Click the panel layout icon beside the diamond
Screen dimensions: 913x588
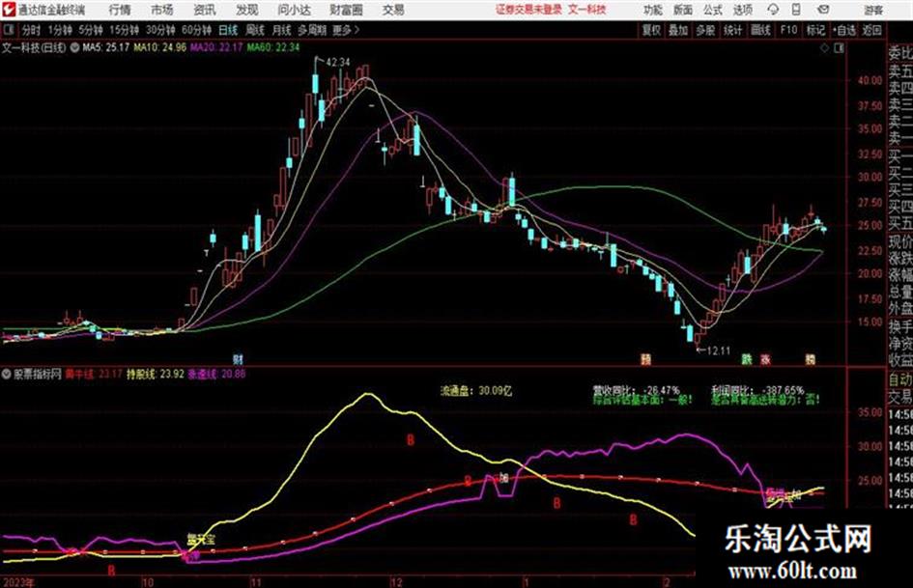(x=839, y=48)
